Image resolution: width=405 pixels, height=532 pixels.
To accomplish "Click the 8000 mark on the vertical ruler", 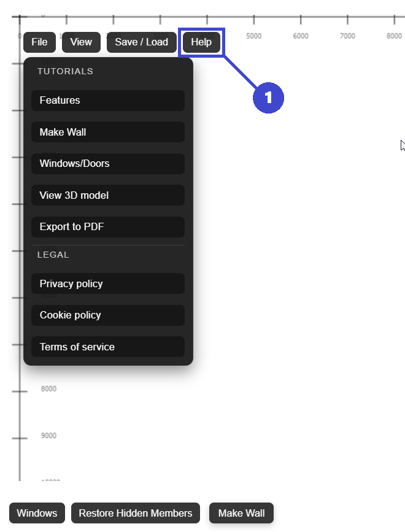I will (48, 388).
